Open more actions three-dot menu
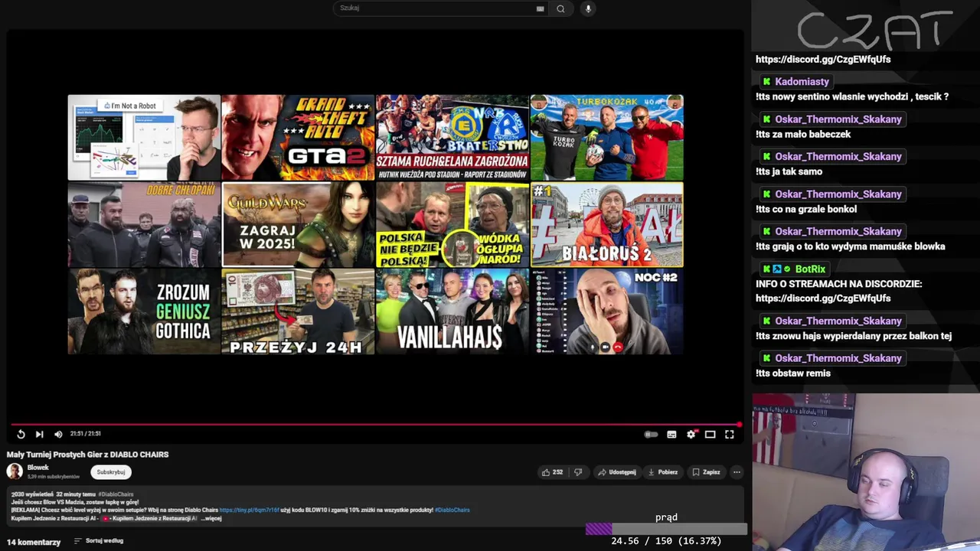 pos(737,472)
